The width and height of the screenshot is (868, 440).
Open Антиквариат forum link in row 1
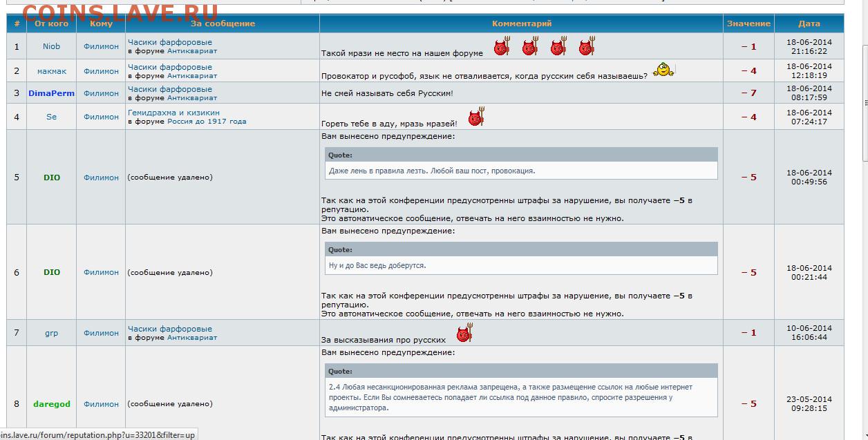tap(192, 51)
